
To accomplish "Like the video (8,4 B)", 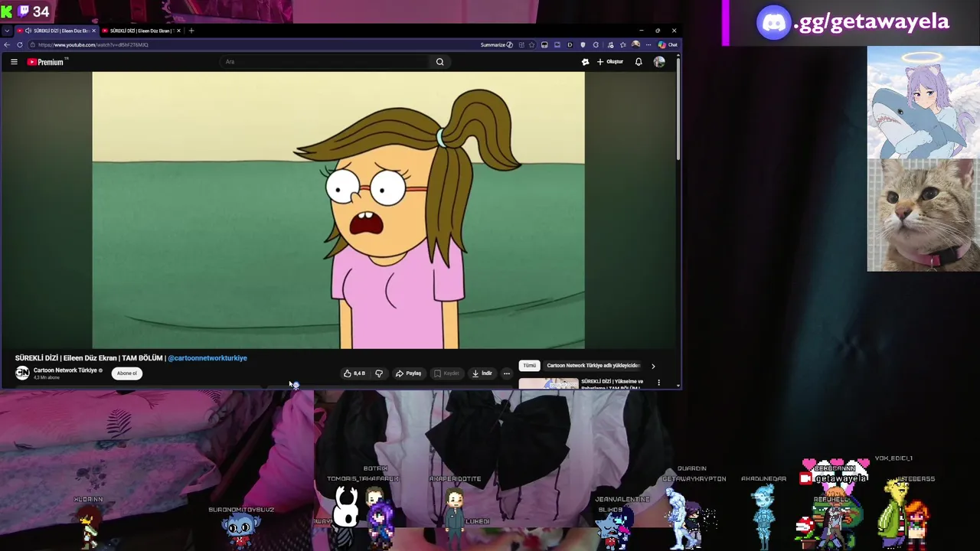I will [354, 373].
